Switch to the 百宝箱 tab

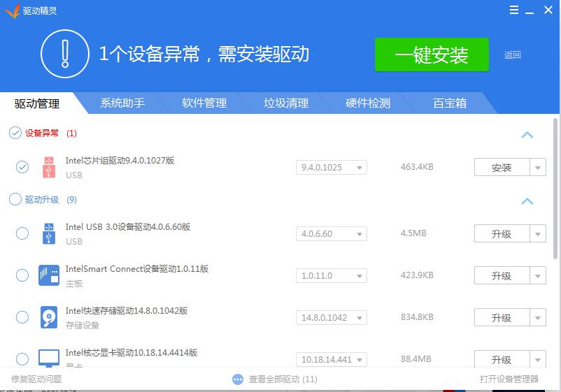tap(450, 103)
